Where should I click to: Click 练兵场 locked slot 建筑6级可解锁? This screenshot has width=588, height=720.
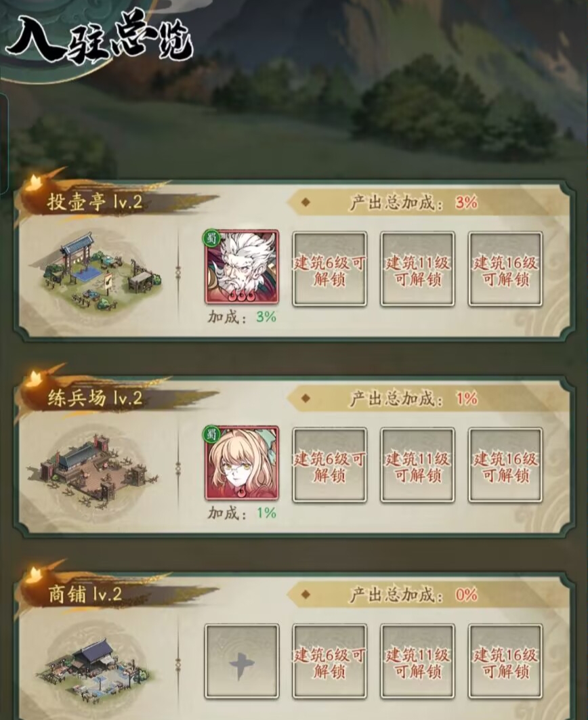(x=329, y=465)
